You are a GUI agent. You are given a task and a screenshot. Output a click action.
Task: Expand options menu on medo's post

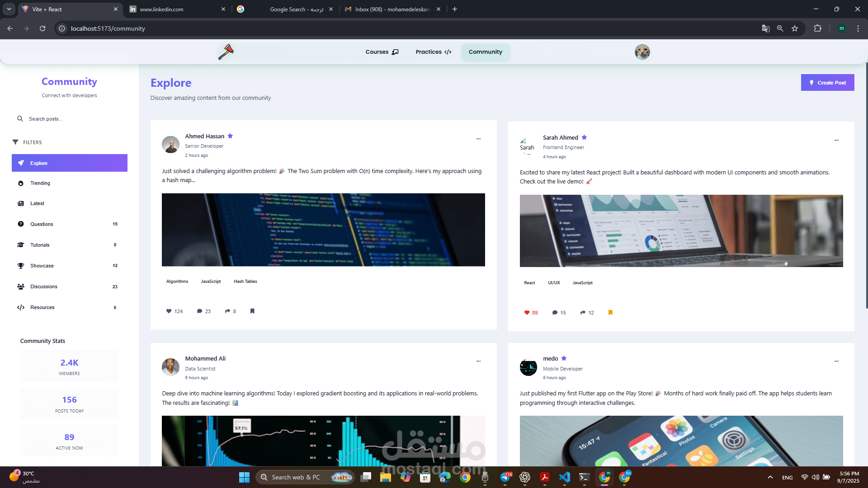click(836, 361)
